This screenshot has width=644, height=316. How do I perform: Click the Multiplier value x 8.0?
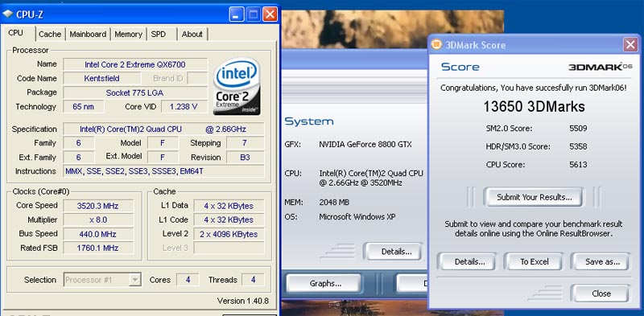tap(98, 220)
